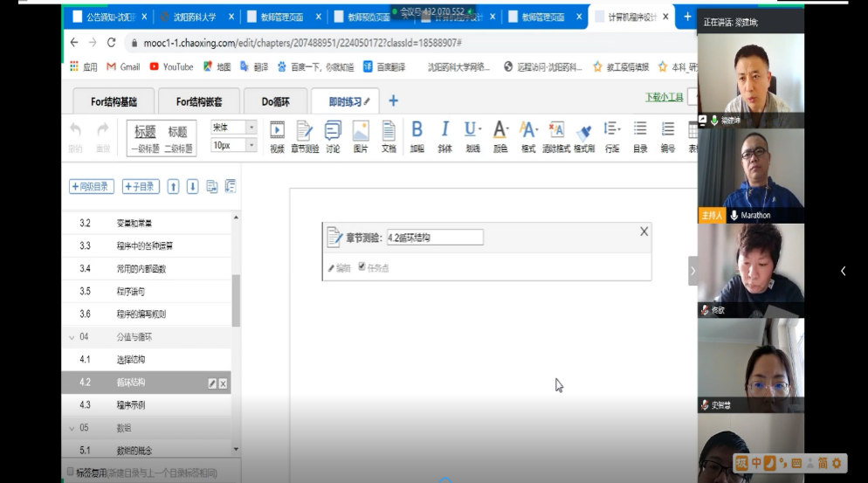Click the 清除格式 clear formatting icon

555,135
